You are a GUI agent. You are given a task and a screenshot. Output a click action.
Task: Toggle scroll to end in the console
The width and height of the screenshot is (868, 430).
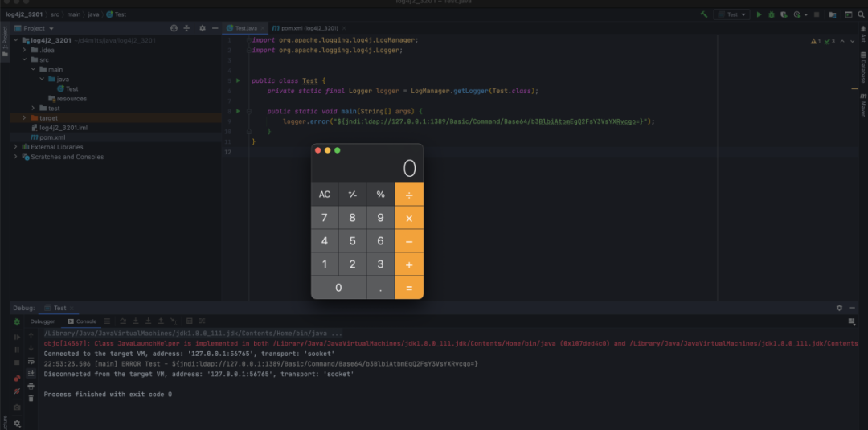tap(31, 374)
